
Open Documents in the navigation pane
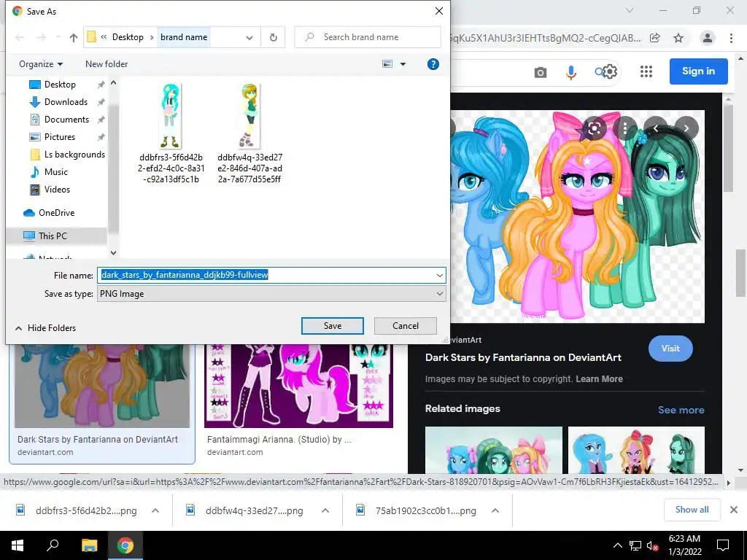click(x=66, y=120)
